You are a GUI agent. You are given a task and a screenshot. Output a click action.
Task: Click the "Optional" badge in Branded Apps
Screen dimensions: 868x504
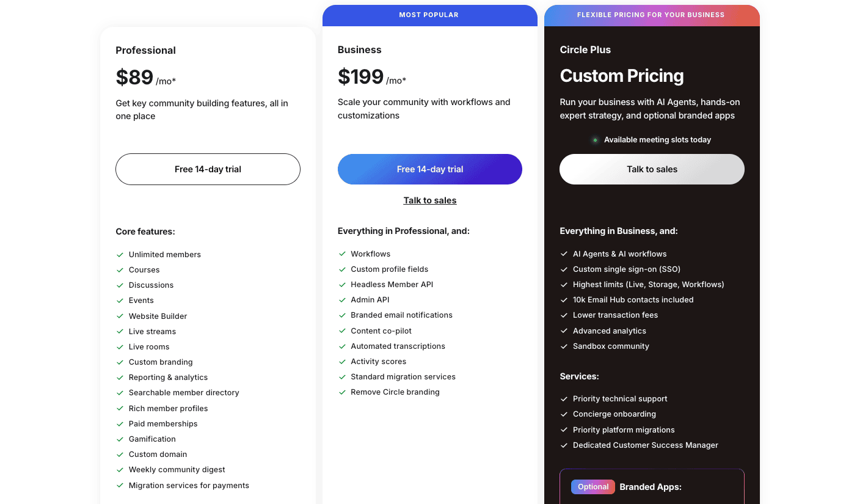click(593, 487)
